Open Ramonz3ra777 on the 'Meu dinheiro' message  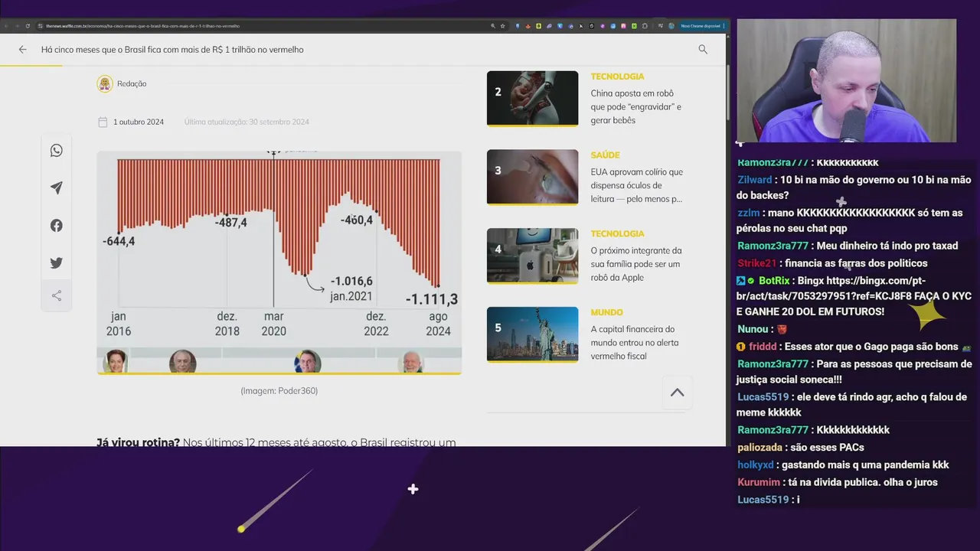(x=773, y=246)
